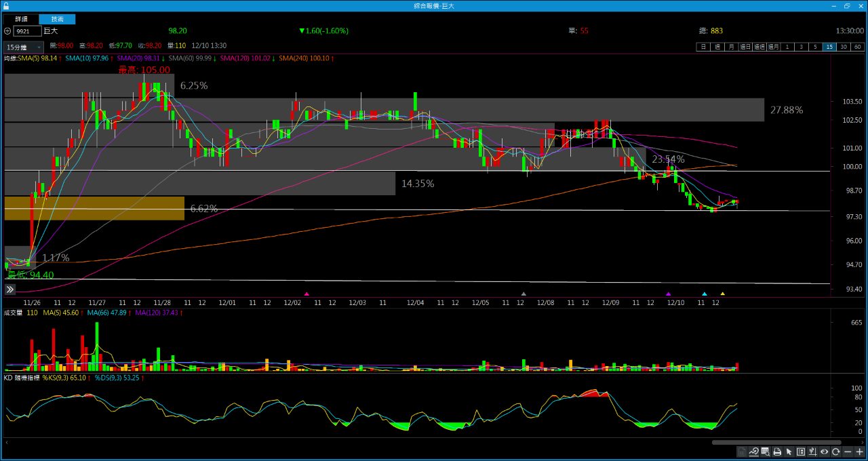Viewport: 868px width, 461px height.
Task: Open the 15分鐘 timeframe dropdown
Action: [23, 47]
